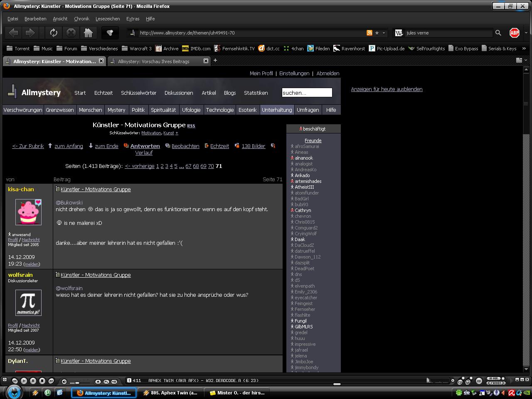Open the address bar history dropdown arrow
The image size is (532, 399).
[384, 33]
